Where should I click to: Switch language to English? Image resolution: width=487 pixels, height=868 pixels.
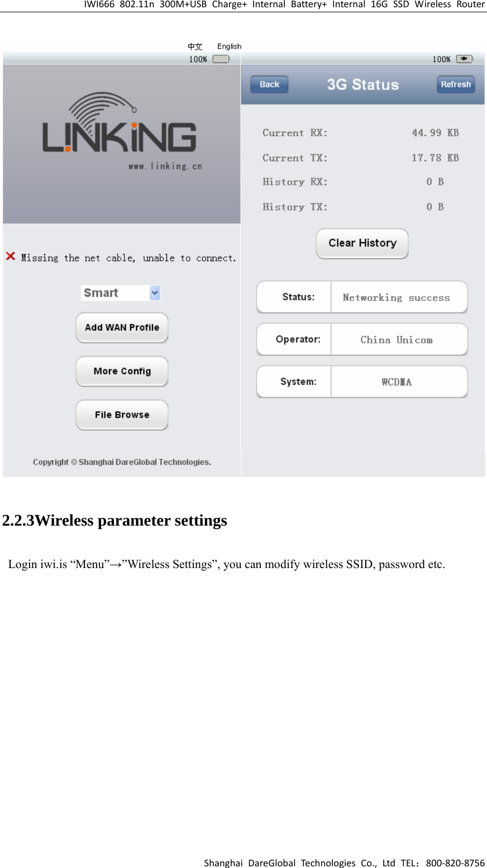(230, 46)
